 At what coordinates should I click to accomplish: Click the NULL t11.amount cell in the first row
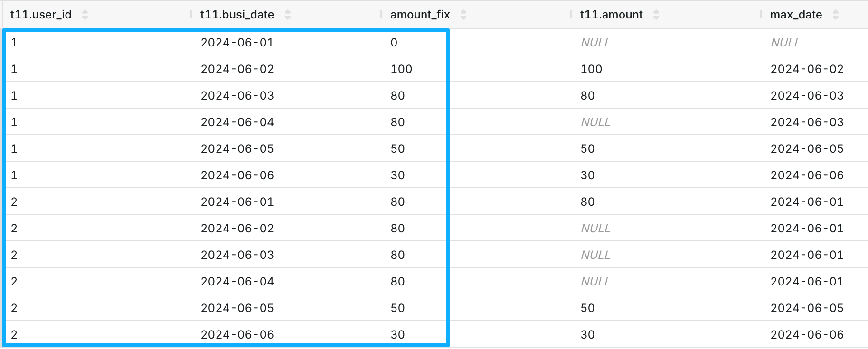click(595, 43)
